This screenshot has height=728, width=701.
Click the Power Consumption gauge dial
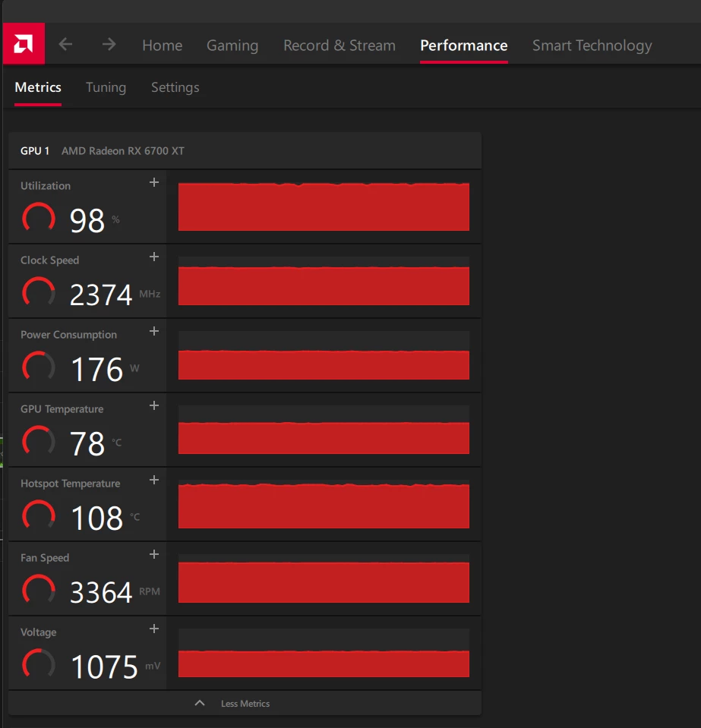(39, 367)
